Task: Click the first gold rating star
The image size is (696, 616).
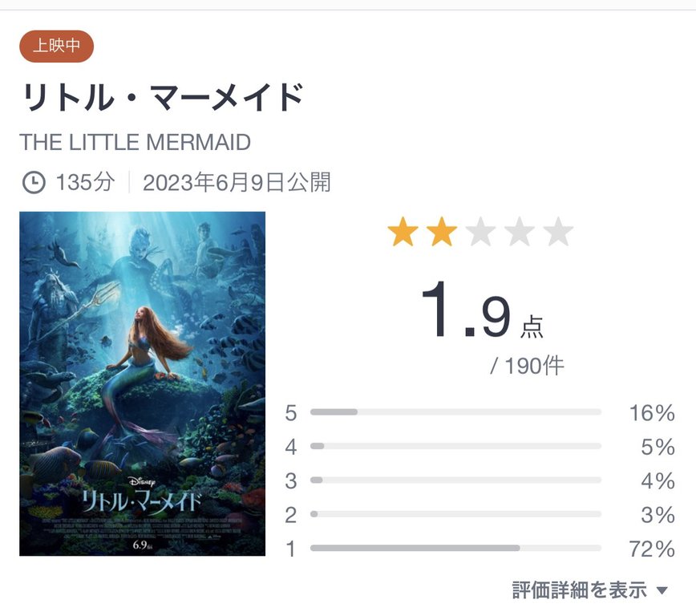Action: [403, 233]
